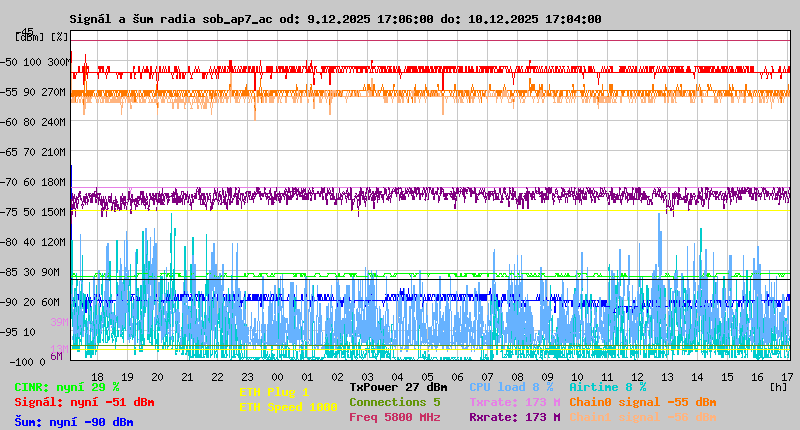
Task: Click the 18 hour tick on time axis
Action: 97,377
